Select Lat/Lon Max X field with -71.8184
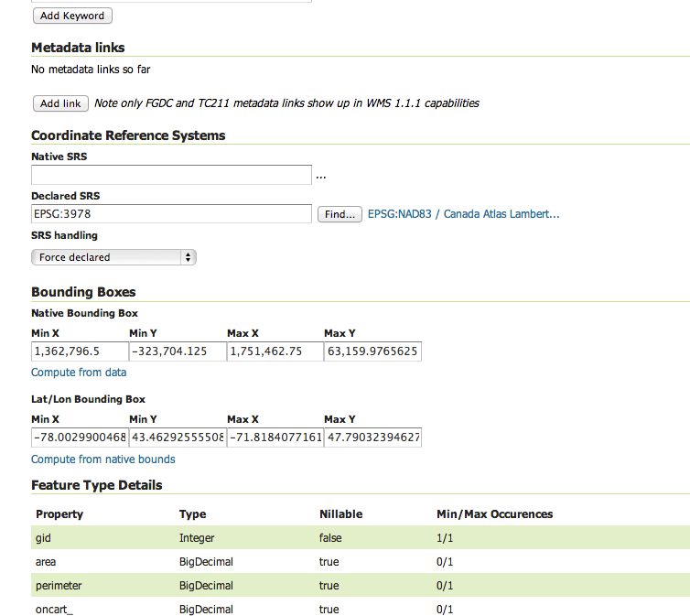The width and height of the screenshot is (690, 616). coord(275,438)
